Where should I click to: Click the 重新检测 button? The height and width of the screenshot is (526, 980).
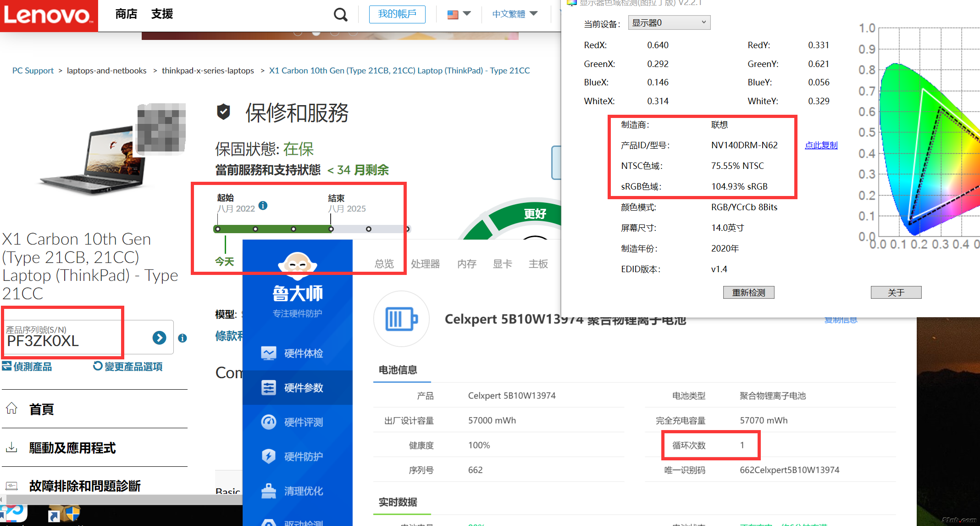[x=748, y=292]
